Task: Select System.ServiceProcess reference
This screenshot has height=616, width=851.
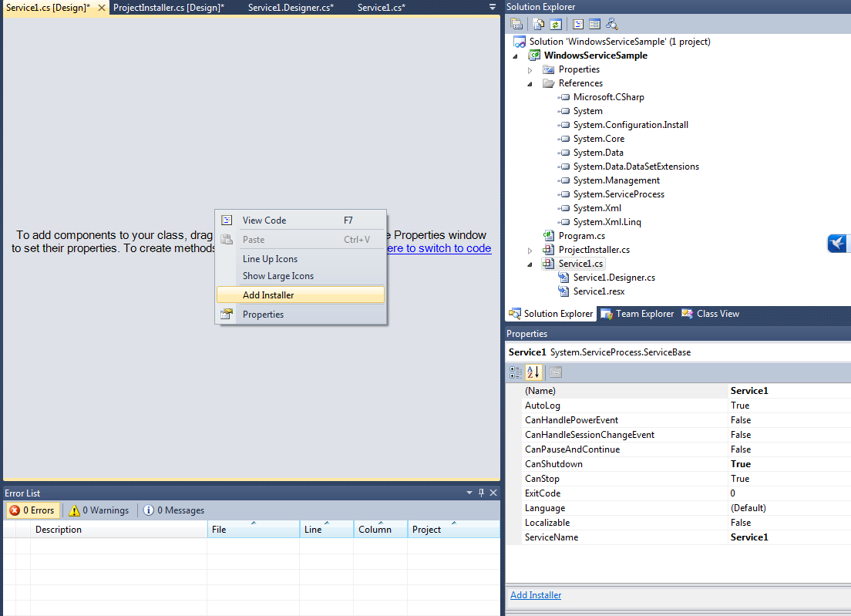Action: 619,194
